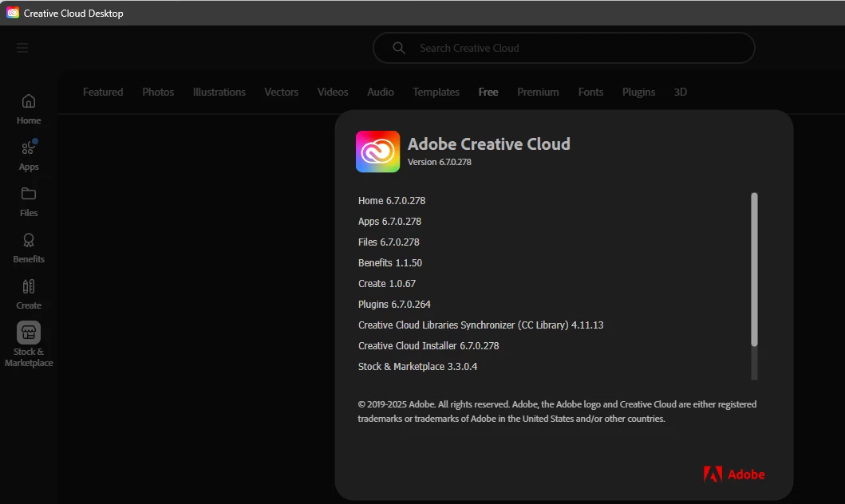Click the Files 6.7.0.278 entry

[x=389, y=242]
